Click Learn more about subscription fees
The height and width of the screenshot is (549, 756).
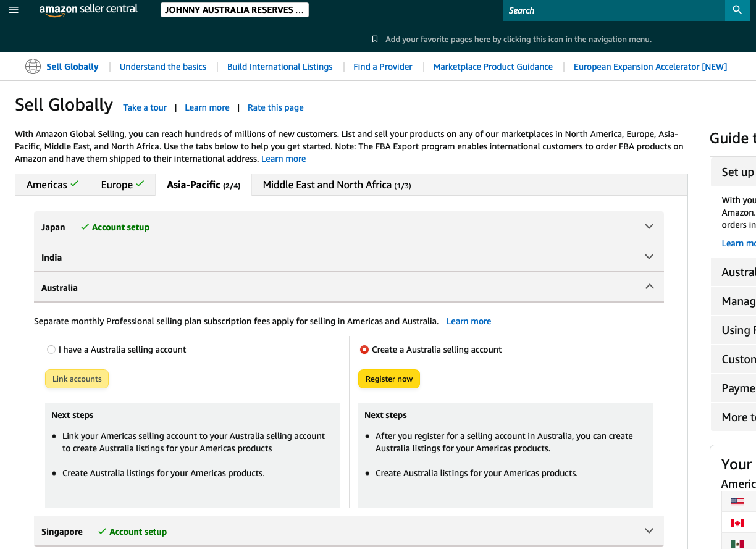point(469,321)
